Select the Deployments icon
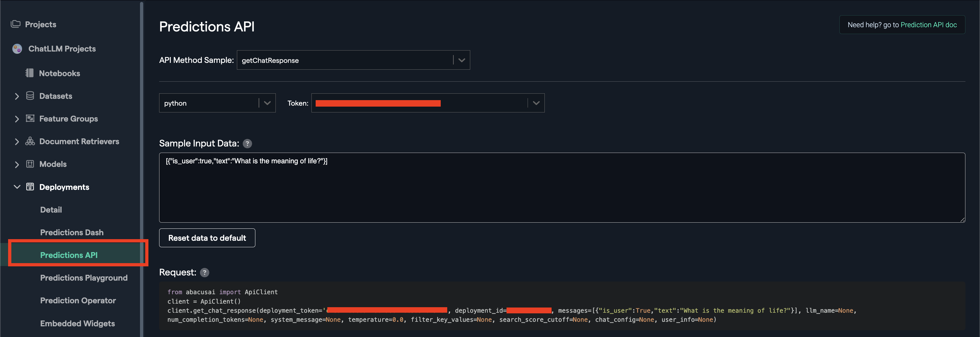980x337 pixels. 30,187
